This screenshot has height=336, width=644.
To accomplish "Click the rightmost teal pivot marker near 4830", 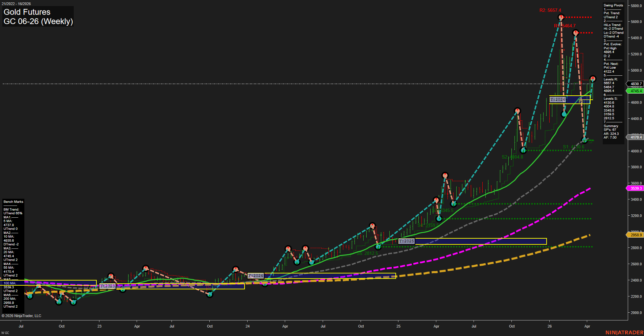I will pyautogui.click(x=593, y=78).
